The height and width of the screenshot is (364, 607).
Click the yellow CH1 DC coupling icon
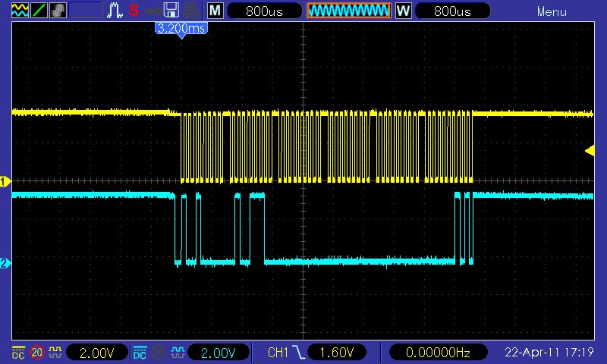18,353
